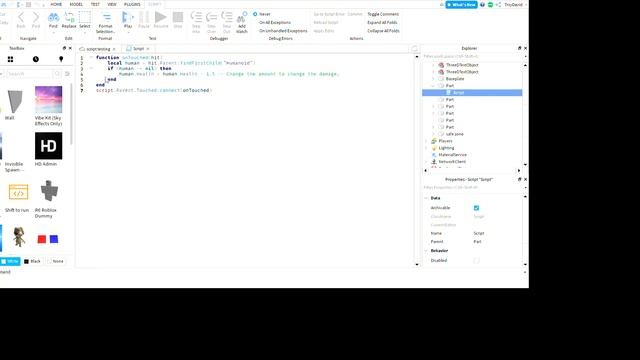The image size is (640, 360).
Task: Click Collapse All Folds
Action: pyautogui.click(x=383, y=31)
